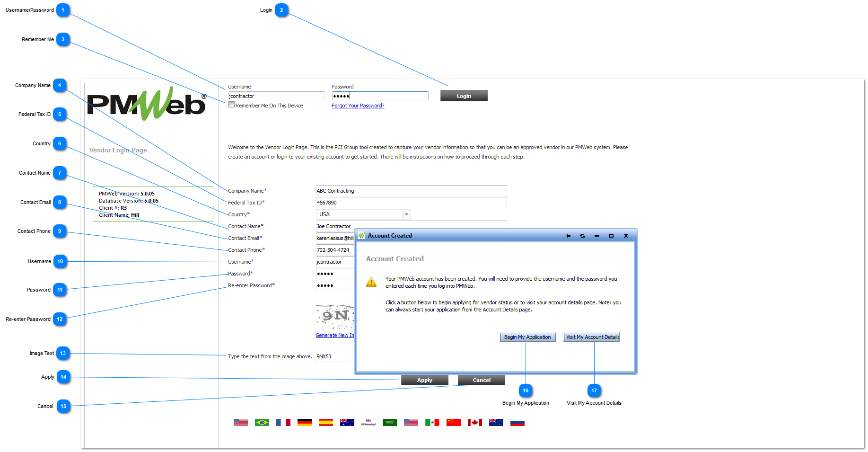
Task: Click the Contact Name field
Action: point(411,225)
